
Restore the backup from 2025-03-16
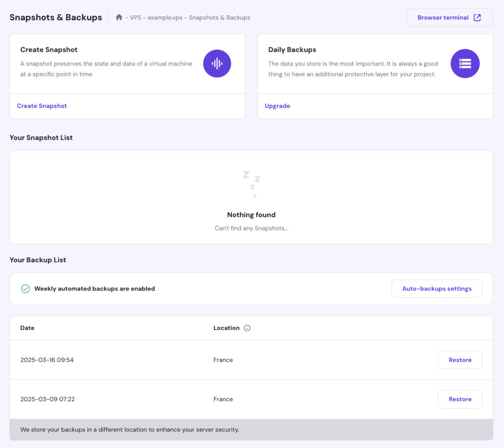pos(460,360)
